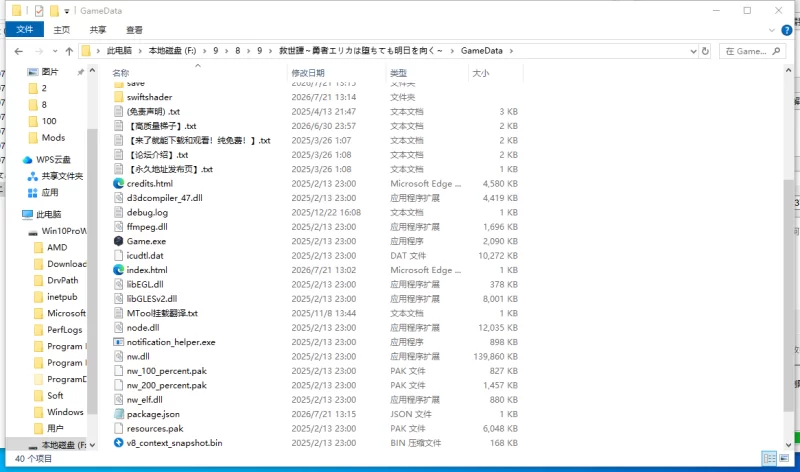Open the quick access toolbar dropdown

[67, 11]
